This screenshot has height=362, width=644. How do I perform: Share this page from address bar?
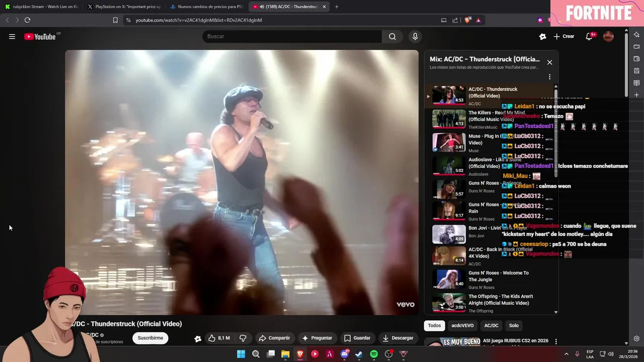coord(455,20)
